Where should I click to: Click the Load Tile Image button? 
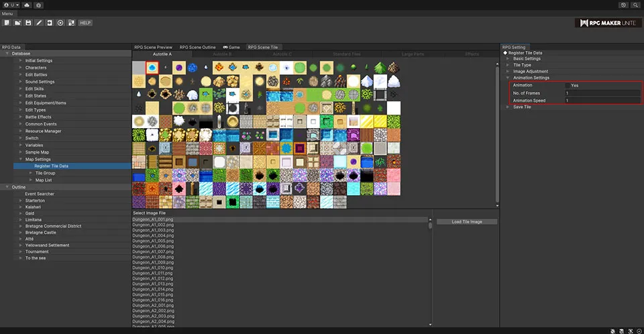467,222
